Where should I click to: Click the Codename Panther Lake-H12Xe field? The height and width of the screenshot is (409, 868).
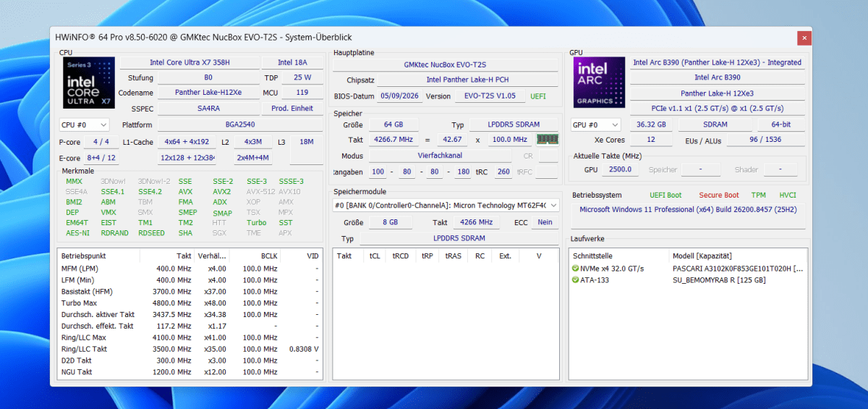pos(208,93)
